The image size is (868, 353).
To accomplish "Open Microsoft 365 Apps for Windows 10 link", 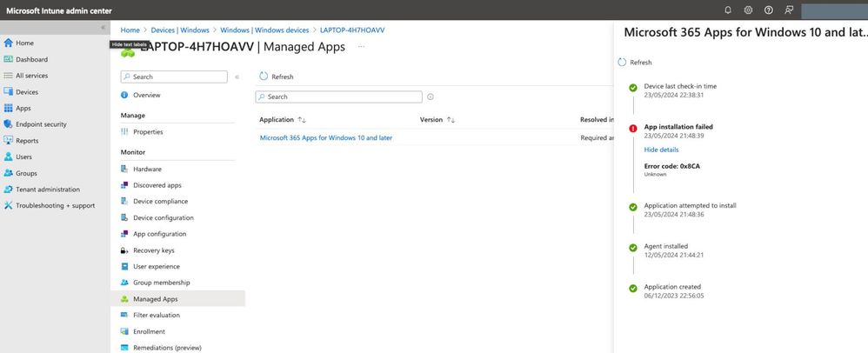I will click(x=326, y=137).
